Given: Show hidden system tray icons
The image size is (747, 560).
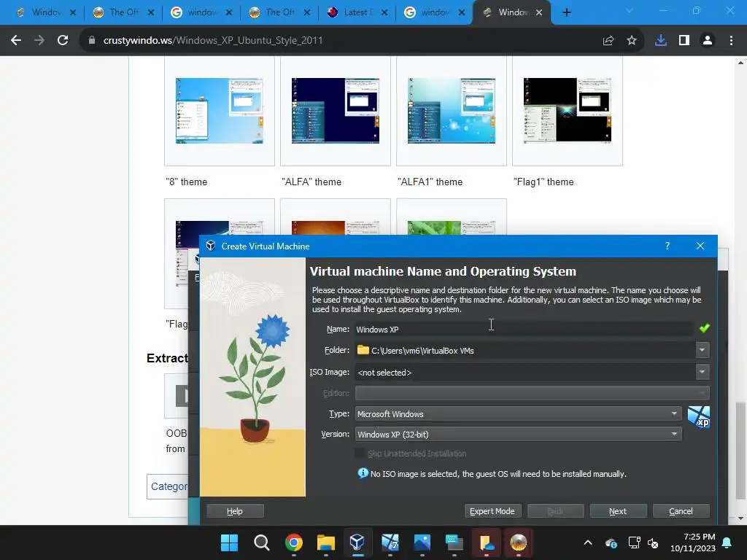Looking at the screenshot, I should pos(588,542).
